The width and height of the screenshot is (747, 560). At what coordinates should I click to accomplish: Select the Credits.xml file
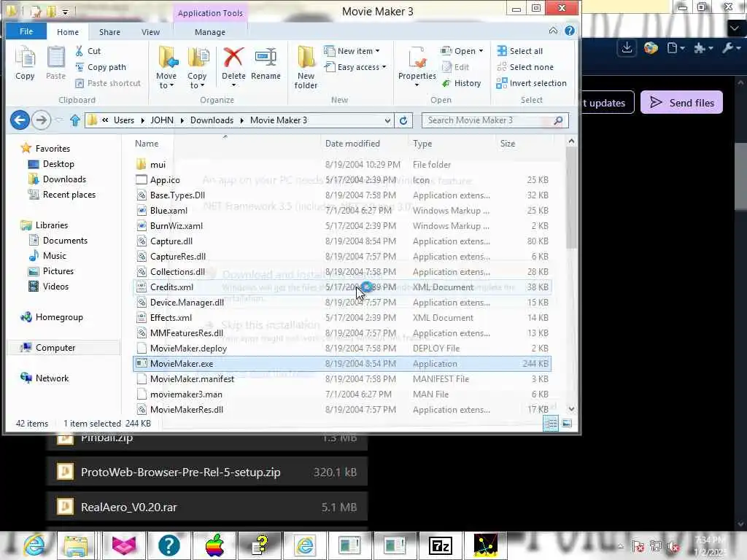point(342,287)
